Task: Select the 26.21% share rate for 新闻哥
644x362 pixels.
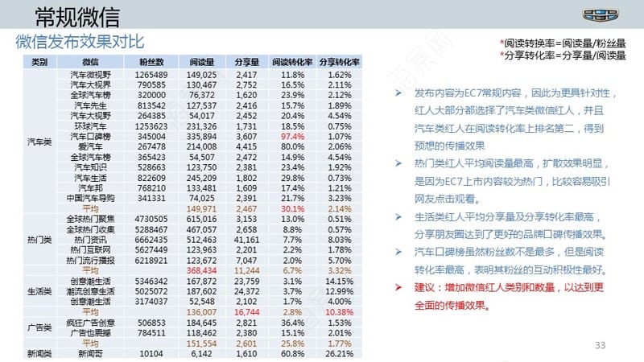Action: pos(339,353)
